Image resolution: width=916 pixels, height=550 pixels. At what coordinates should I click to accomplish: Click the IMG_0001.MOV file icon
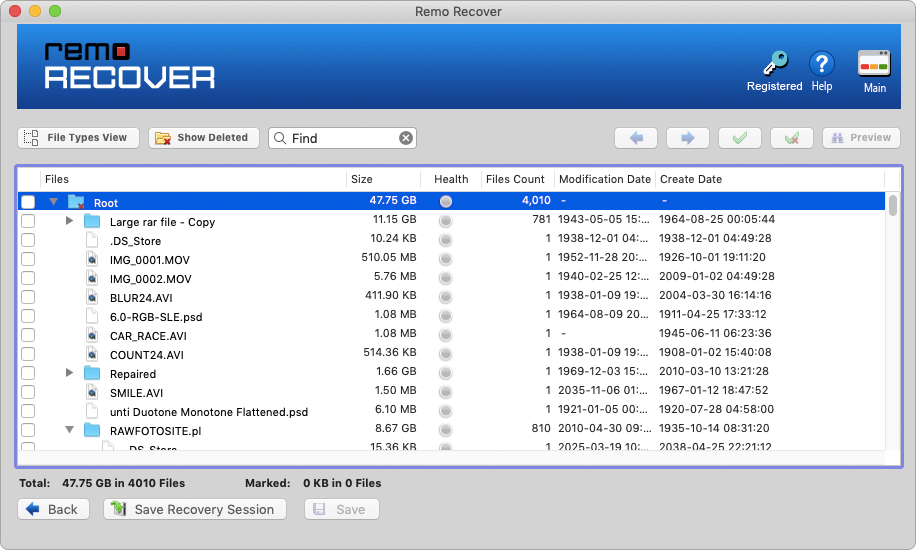point(92,259)
